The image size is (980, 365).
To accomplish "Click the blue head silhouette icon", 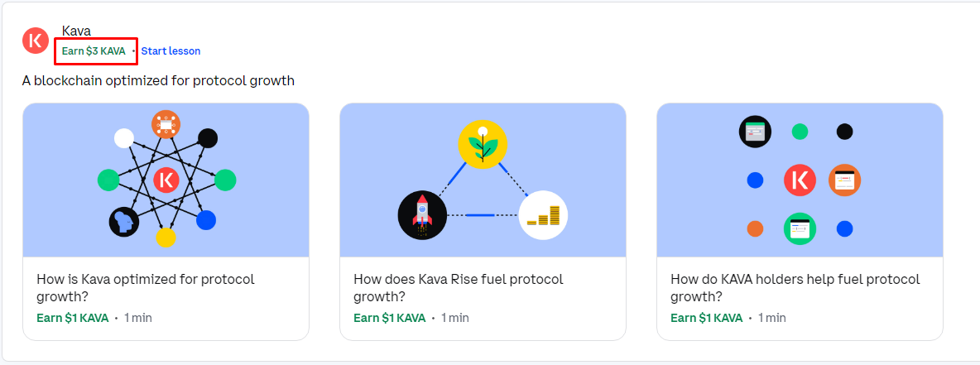I will coord(124,221).
